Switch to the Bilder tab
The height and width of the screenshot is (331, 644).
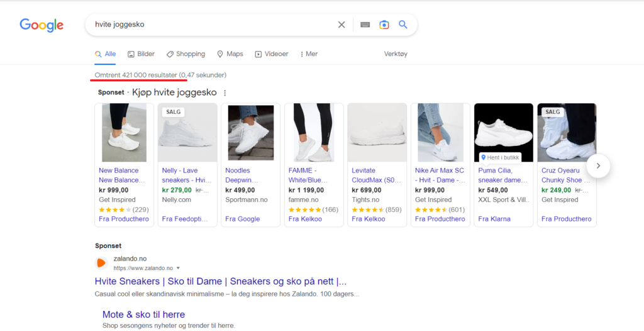tap(141, 54)
